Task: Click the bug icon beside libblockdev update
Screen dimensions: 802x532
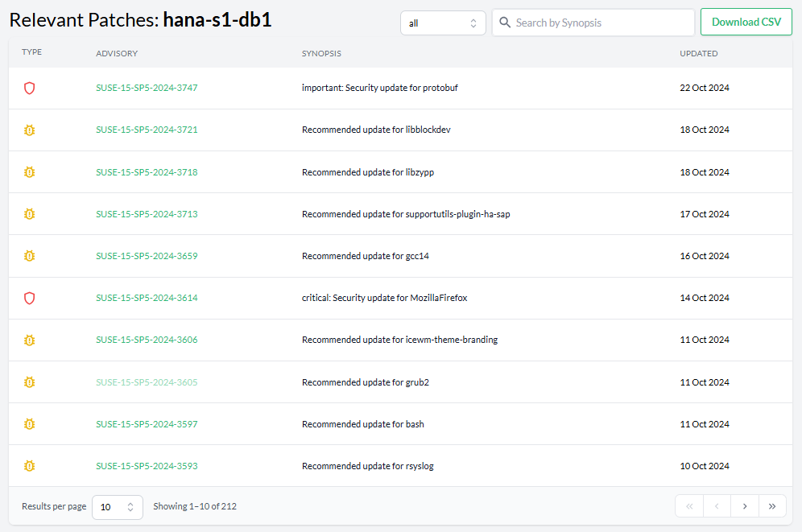Action: [x=30, y=130]
